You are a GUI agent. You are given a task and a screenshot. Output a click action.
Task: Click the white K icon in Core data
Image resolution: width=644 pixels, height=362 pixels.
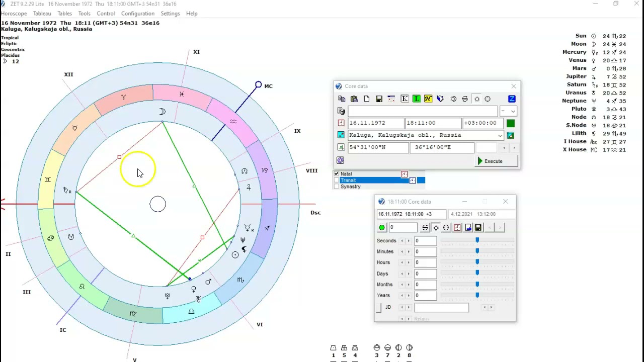point(405,99)
